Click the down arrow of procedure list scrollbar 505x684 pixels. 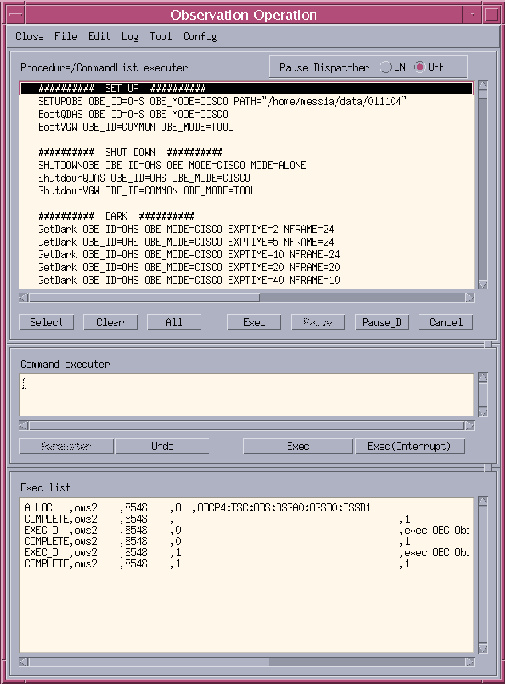pos(483,284)
